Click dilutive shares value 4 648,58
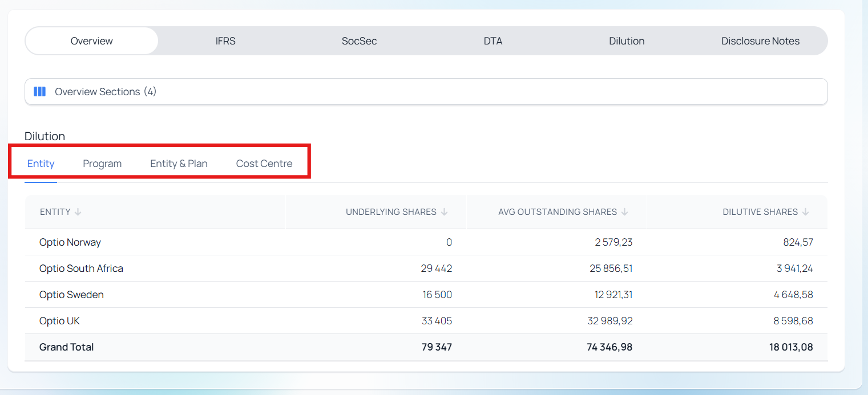This screenshot has height=395, width=868. (794, 295)
